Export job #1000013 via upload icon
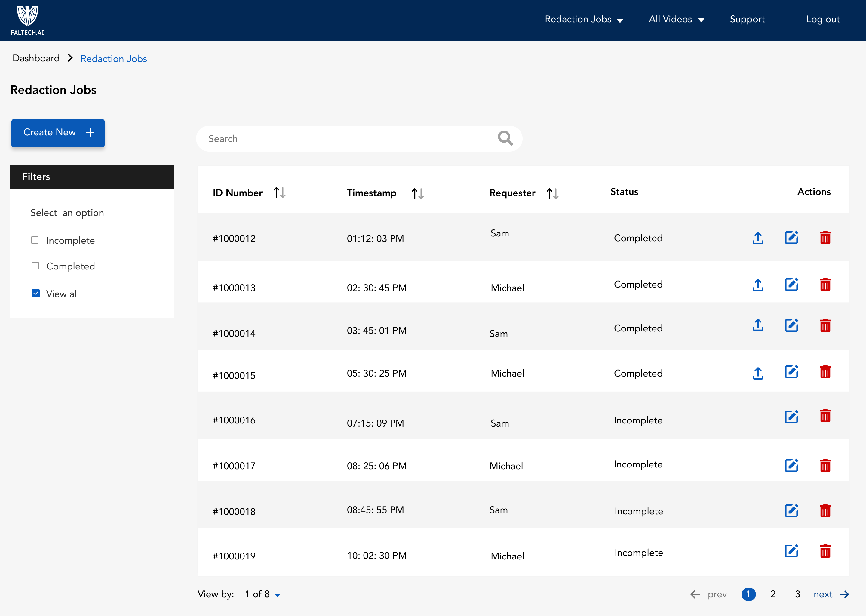 (757, 285)
